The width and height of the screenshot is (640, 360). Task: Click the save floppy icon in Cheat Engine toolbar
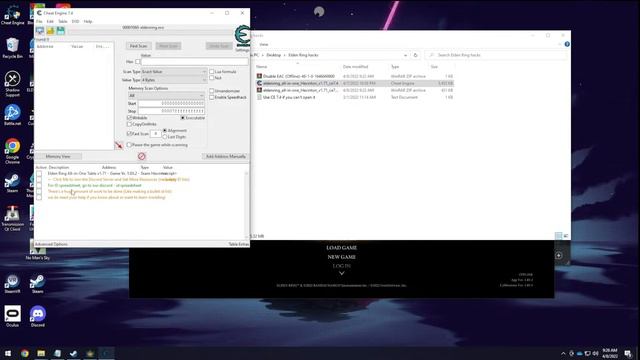click(x=60, y=31)
